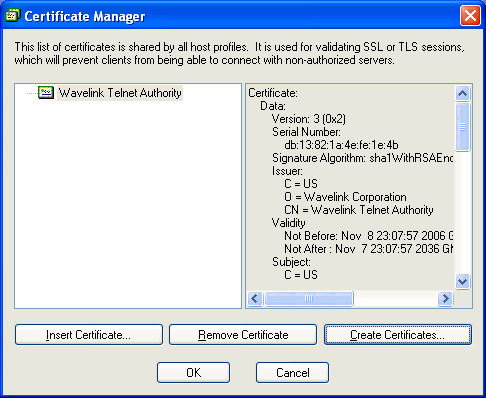Image resolution: width=486 pixels, height=398 pixels.
Task: Click empty horizontal scrollbar track right of thumb
Action: click(x=396, y=298)
